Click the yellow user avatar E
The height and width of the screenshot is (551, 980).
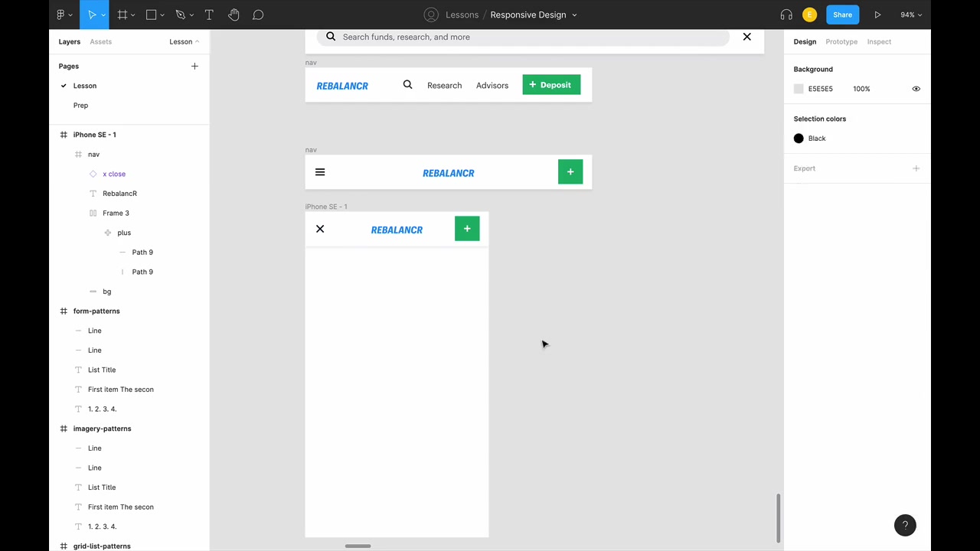(809, 15)
